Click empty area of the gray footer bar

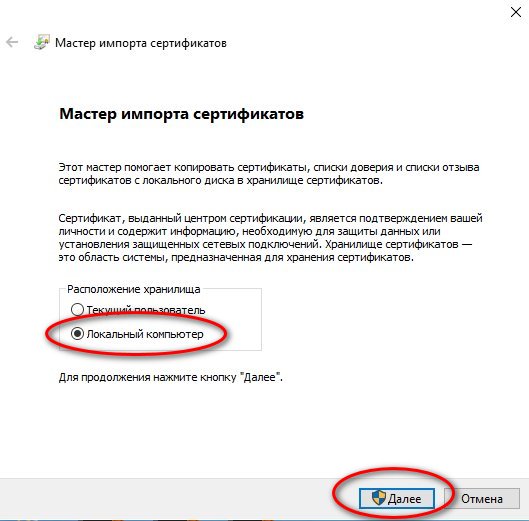pyautogui.click(x=169, y=498)
